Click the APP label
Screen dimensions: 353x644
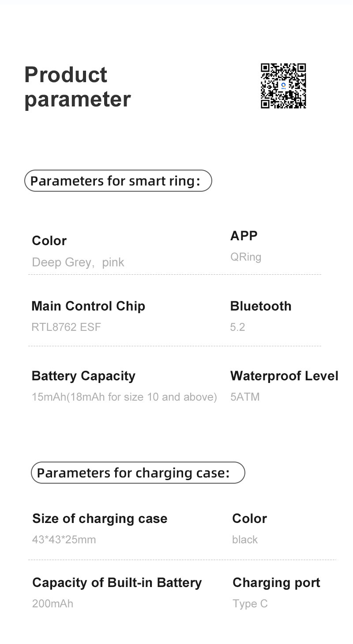[x=244, y=236]
